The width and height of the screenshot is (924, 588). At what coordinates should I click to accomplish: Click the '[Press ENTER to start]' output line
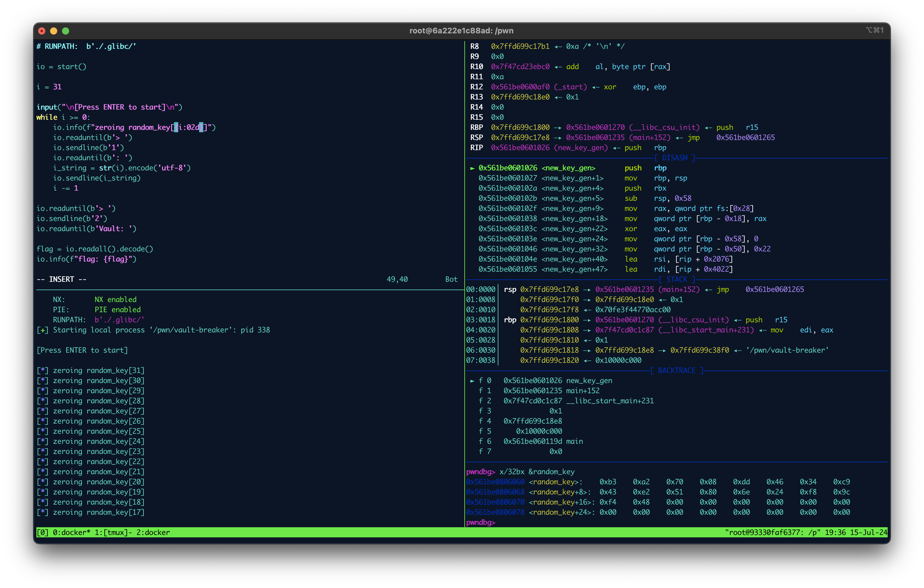(x=82, y=350)
